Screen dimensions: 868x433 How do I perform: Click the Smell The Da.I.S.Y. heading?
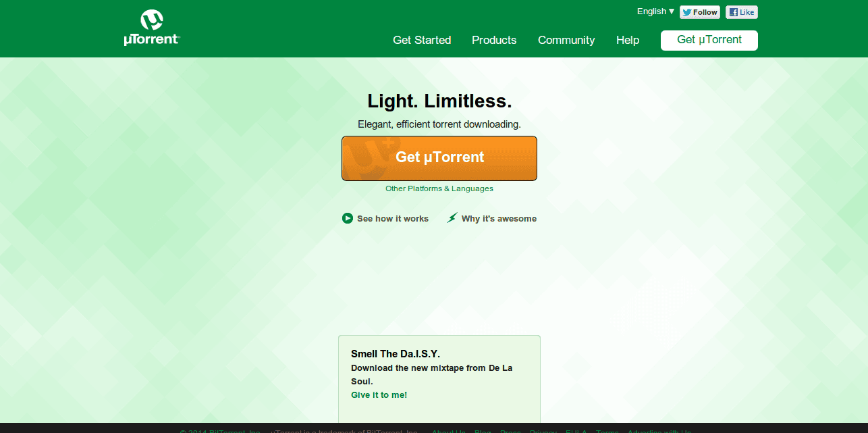396,354
